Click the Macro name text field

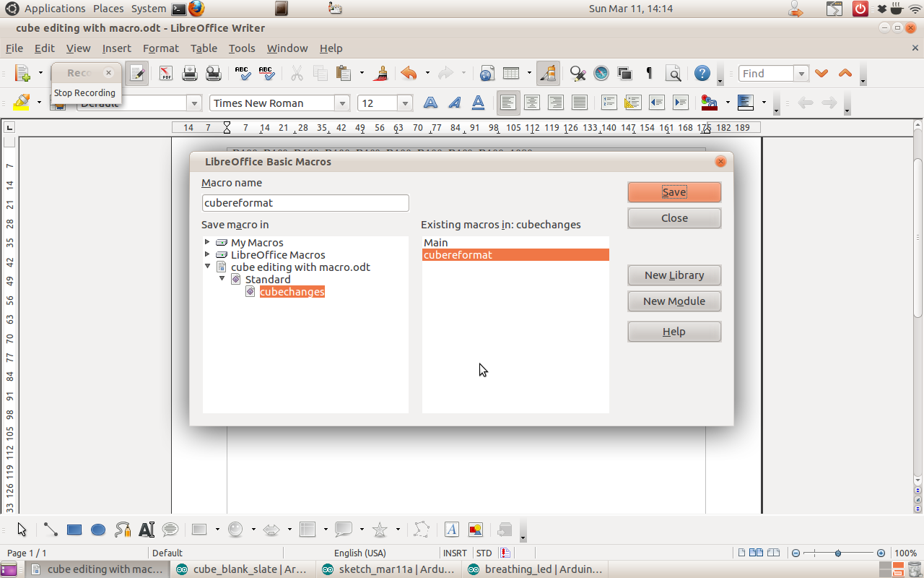(305, 203)
